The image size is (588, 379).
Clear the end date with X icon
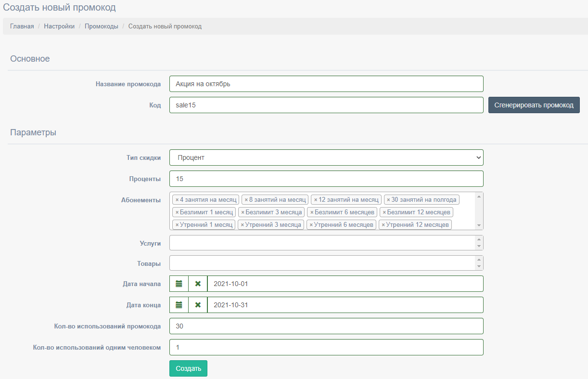(198, 305)
